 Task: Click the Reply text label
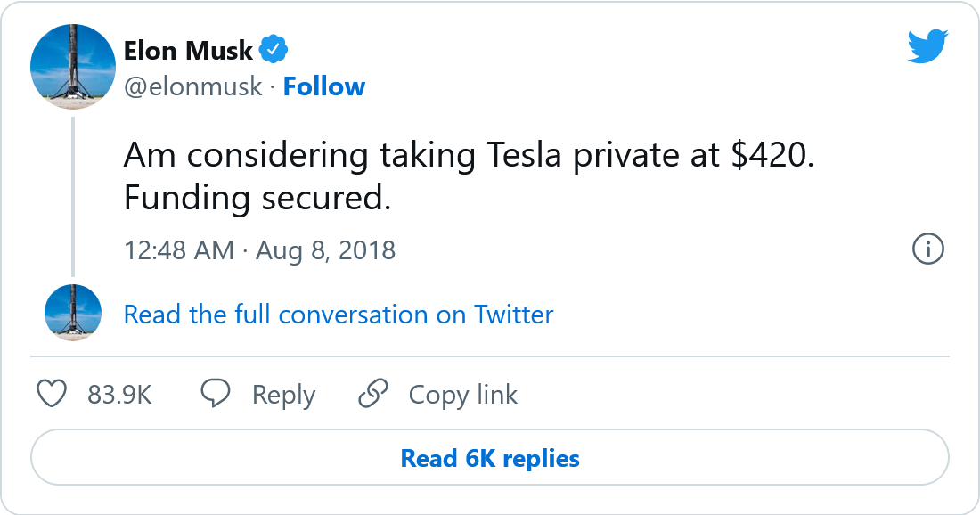[283, 395]
